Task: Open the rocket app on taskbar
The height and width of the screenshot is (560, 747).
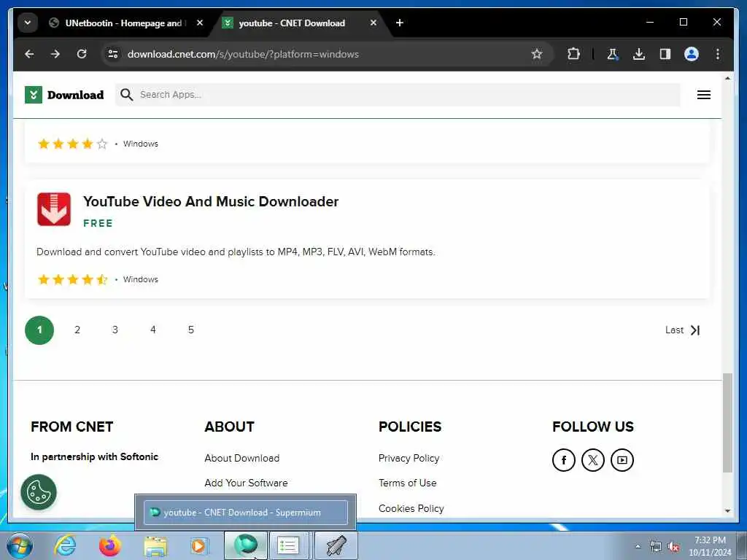Action: point(336,545)
